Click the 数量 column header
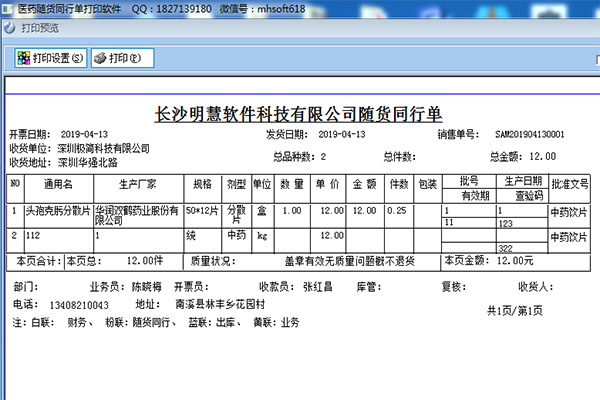Image resolution: width=600 pixels, height=400 pixels. point(292,184)
